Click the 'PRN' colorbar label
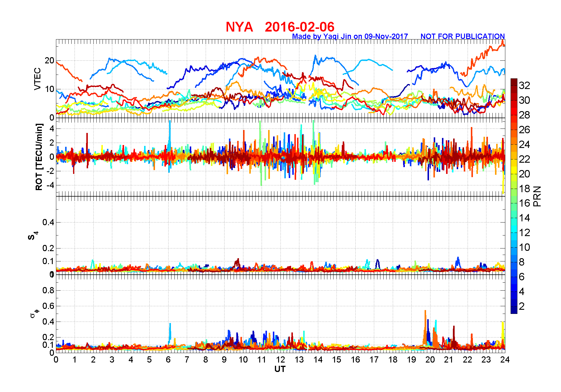 tap(537, 196)
